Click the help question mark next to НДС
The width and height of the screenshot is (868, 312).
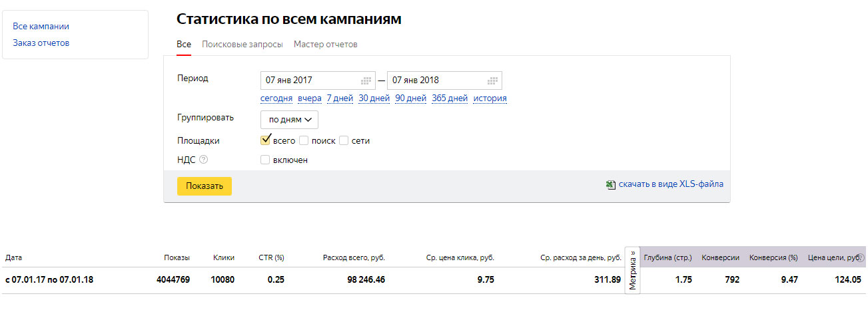(x=204, y=160)
